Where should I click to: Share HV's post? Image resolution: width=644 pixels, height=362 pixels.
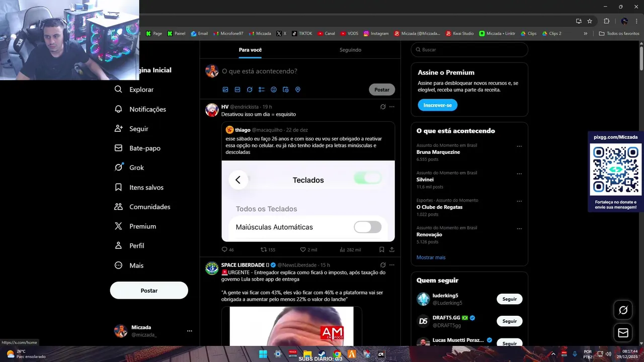(392, 249)
